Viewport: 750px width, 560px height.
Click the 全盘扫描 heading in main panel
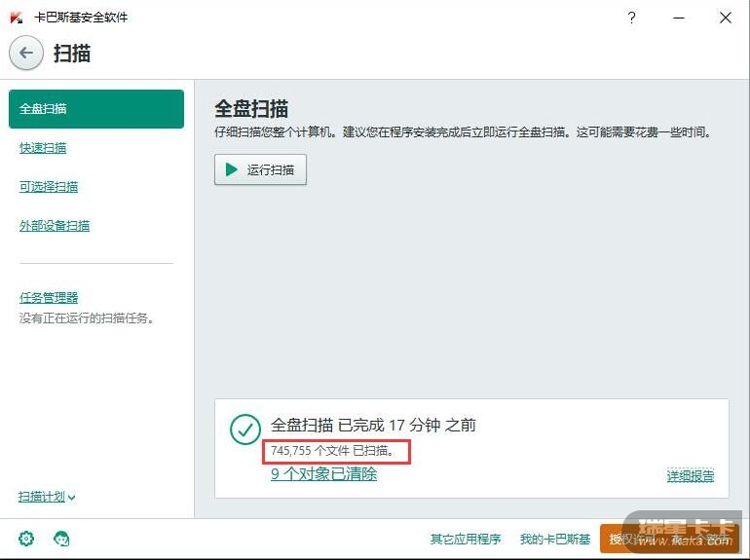pyautogui.click(x=251, y=109)
